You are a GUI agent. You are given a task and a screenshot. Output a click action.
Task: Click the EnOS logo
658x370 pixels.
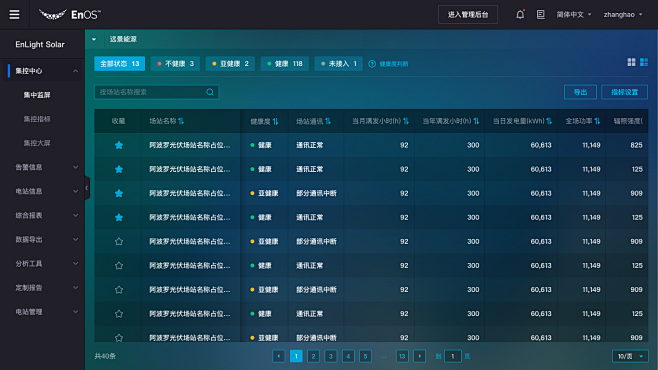tap(70, 15)
